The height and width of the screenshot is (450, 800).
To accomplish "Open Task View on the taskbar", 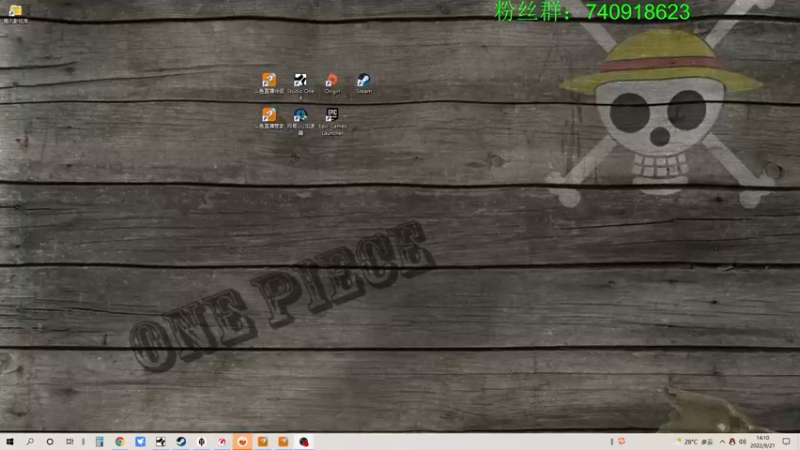I will coord(69,441).
